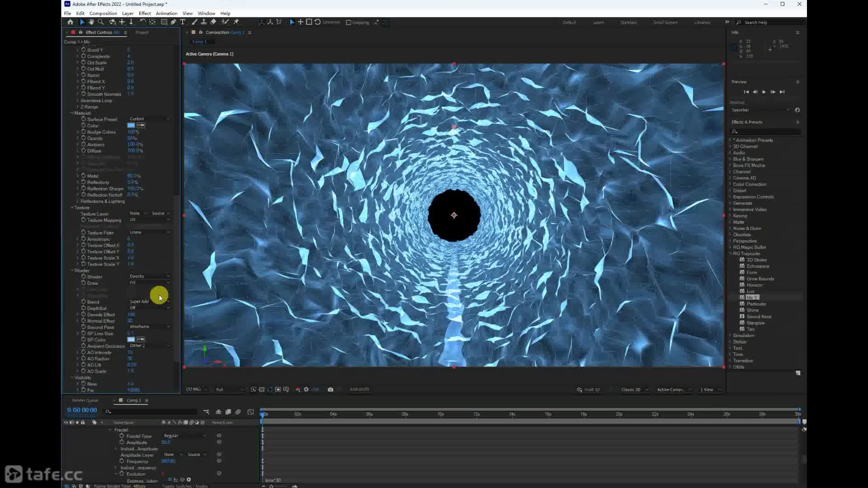868x488 pixels.
Task: Click the Frame Blending icon in timeline
Action: [228, 412]
